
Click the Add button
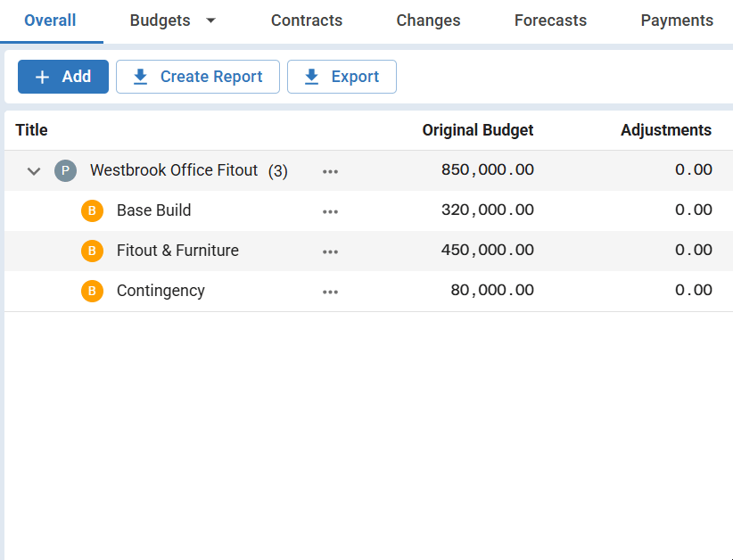pyautogui.click(x=63, y=77)
